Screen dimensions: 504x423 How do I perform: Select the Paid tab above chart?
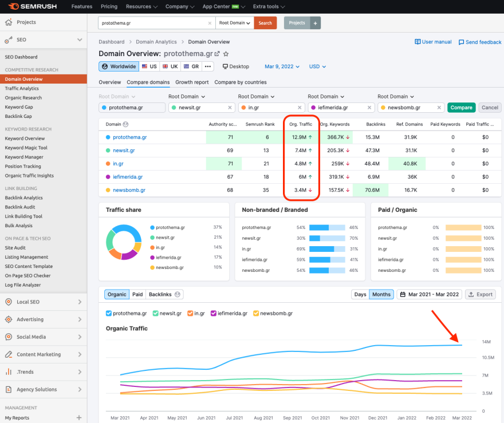pyautogui.click(x=137, y=294)
